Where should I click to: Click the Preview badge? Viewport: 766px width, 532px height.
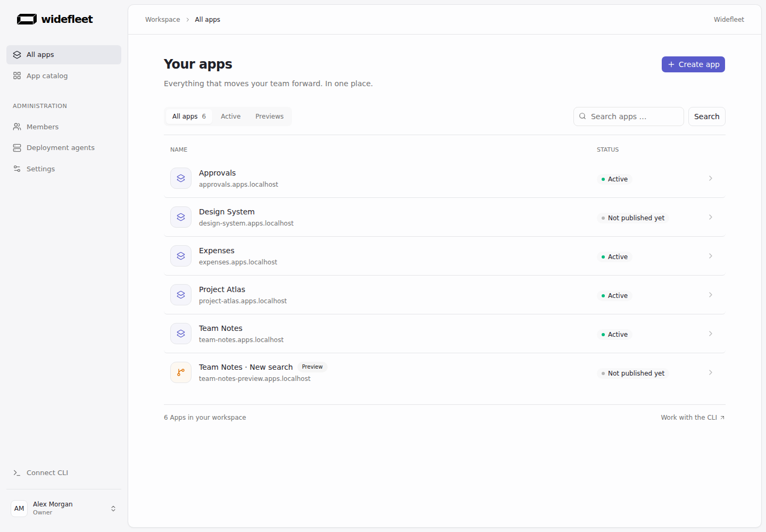(312, 367)
